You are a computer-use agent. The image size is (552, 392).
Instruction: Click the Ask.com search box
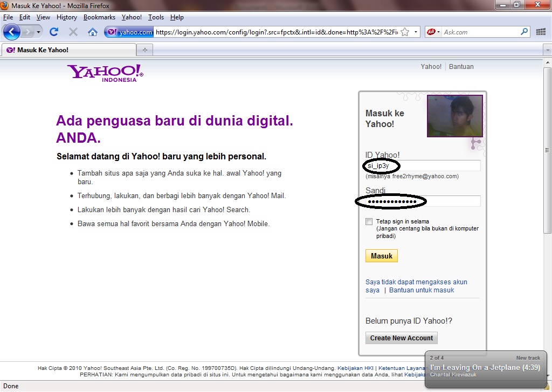(x=480, y=32)
